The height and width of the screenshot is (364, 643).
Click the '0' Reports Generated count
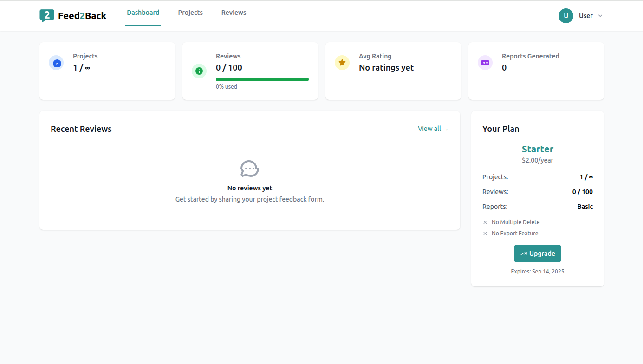pos(504,68)
